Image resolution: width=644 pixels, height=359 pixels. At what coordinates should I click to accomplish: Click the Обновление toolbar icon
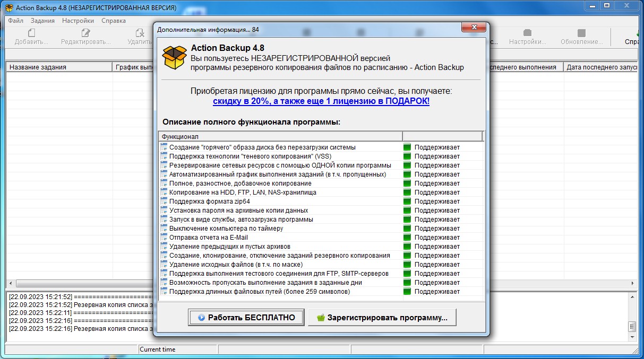coord(581,33)
